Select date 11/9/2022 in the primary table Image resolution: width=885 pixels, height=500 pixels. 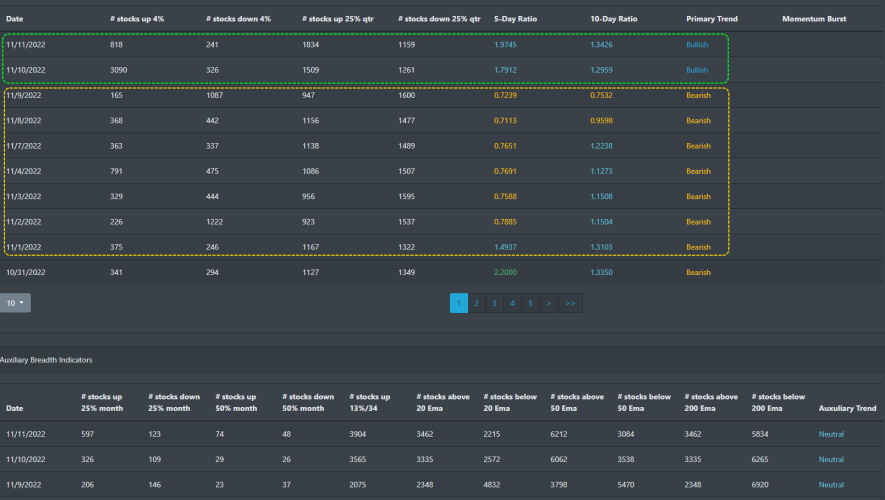click(24, 95)
